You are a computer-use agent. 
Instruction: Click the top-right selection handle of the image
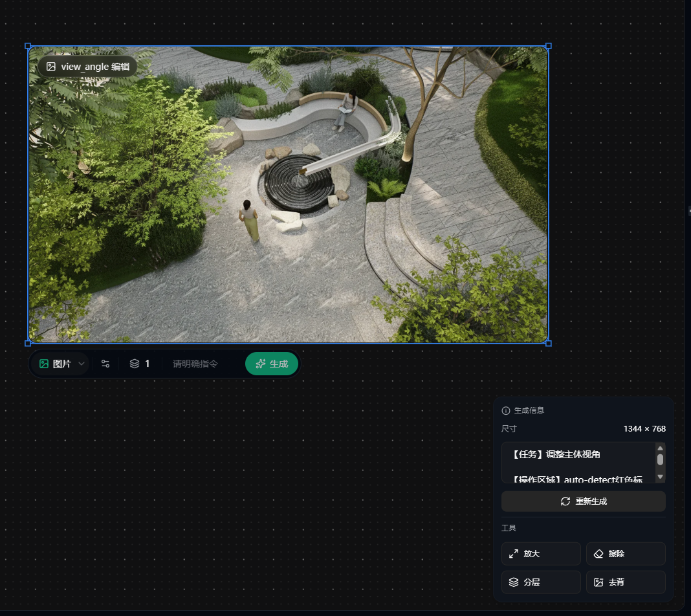[549, 46]
